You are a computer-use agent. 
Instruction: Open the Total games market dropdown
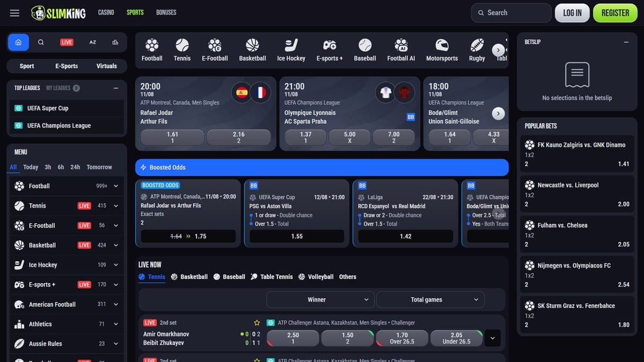point(430,300)
